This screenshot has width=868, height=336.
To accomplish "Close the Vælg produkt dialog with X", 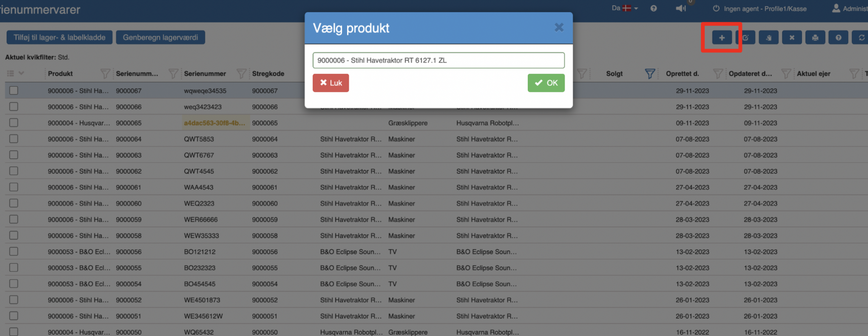I will [559, 27].
